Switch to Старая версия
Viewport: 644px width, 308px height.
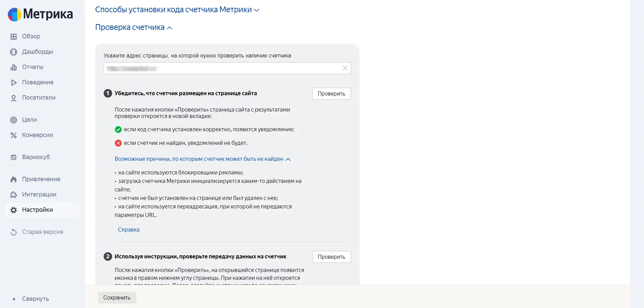pos(42,232)
